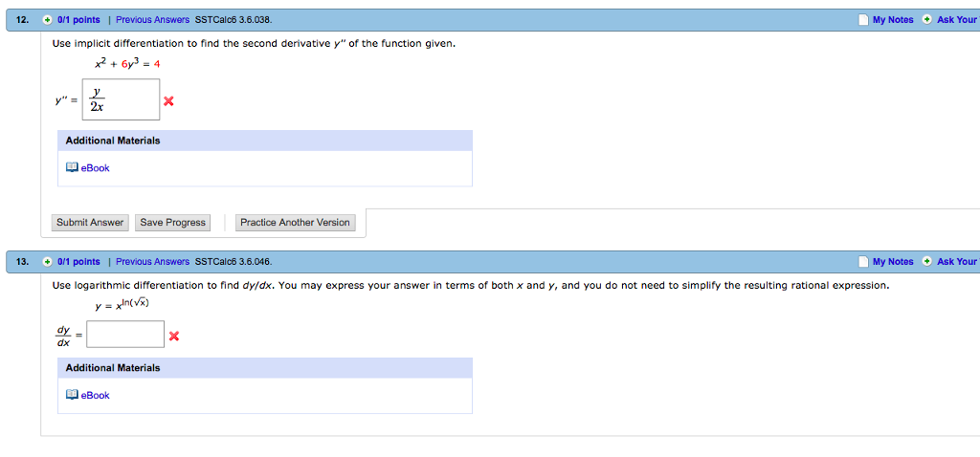
Task: Click the Save Progress button
Action: pyautogui.click(x=172, y=222)
